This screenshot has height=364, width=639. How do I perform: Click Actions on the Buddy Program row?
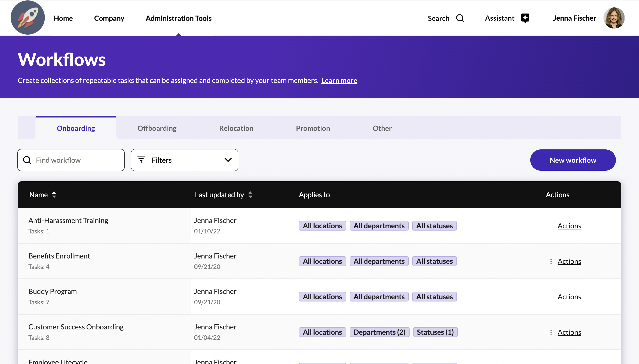[x=570, y=297]
